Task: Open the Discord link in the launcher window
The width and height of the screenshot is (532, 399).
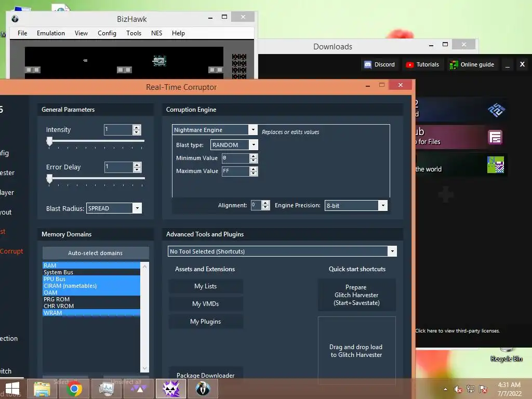Action: click(379, 64)
